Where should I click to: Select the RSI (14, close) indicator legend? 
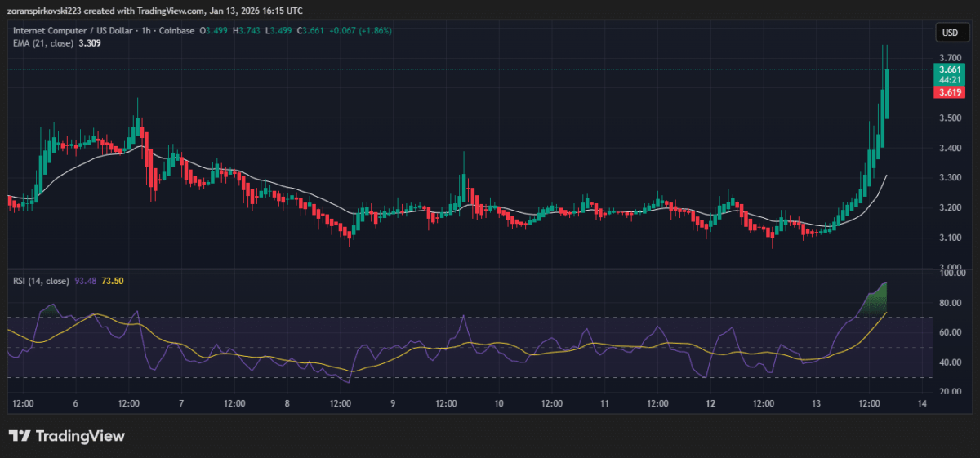(40, 281)
